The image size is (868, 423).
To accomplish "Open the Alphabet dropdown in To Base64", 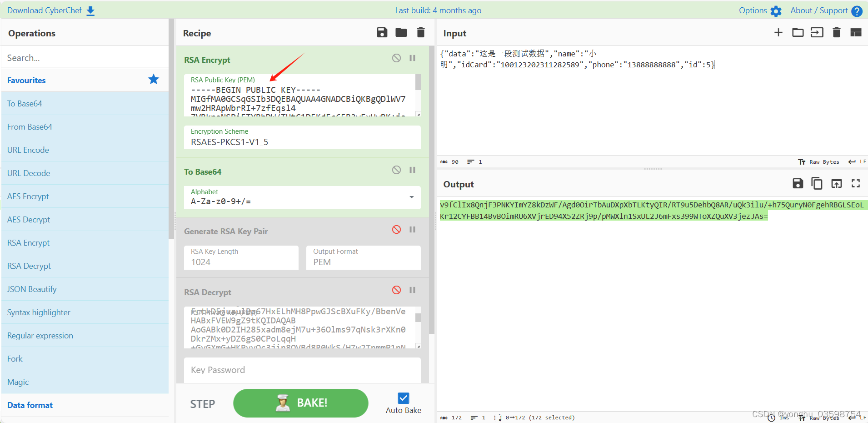I will (x=412, y=197).
